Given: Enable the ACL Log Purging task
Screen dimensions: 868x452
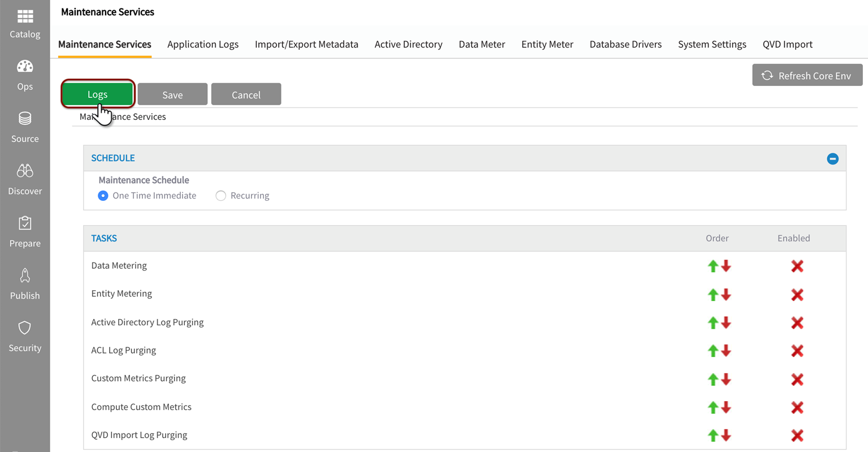Looking at the screenshot, I should click(797, 351).
